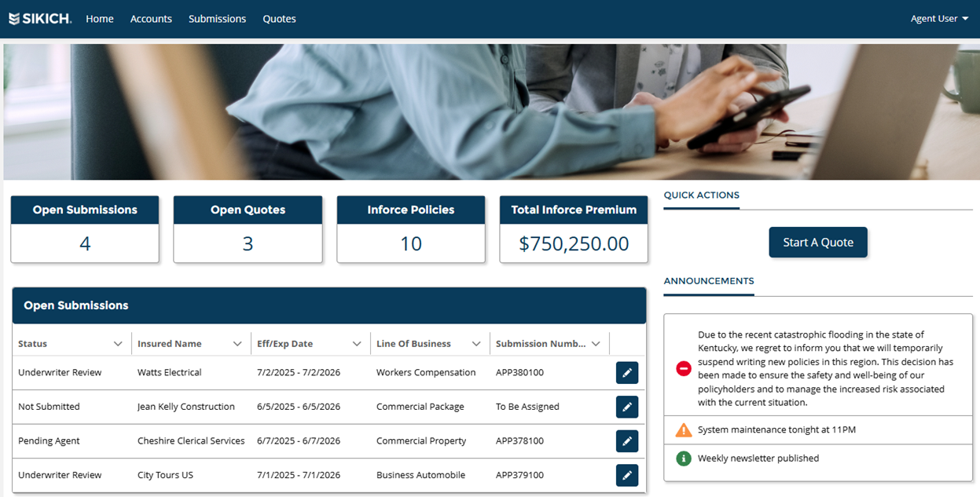The height and width of the screenshot is (497, 980).
Task: Click the edit pencil for Watts Electrical
Action: point(626,373)
